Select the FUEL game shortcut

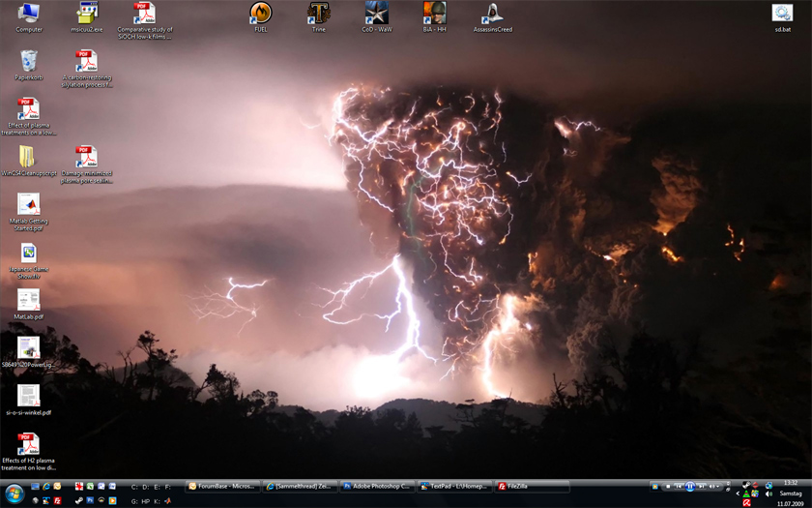tap(260, 16)
